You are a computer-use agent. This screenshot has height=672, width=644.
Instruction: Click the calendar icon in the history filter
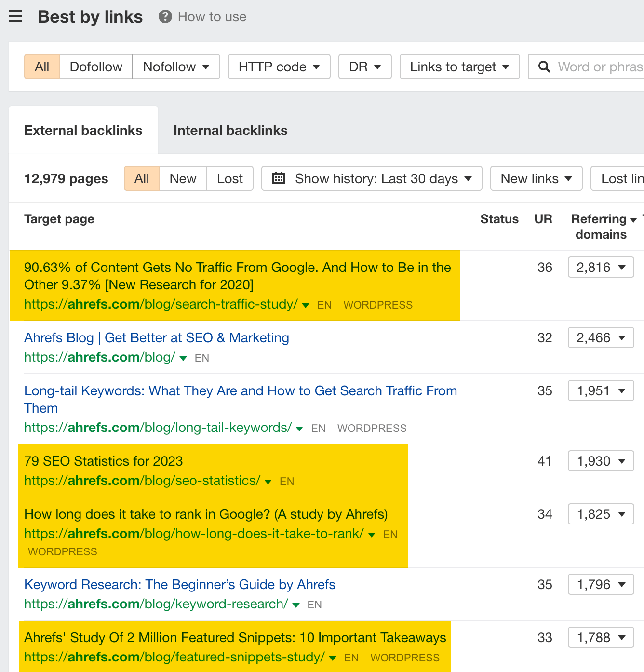[x=279, y=178]
